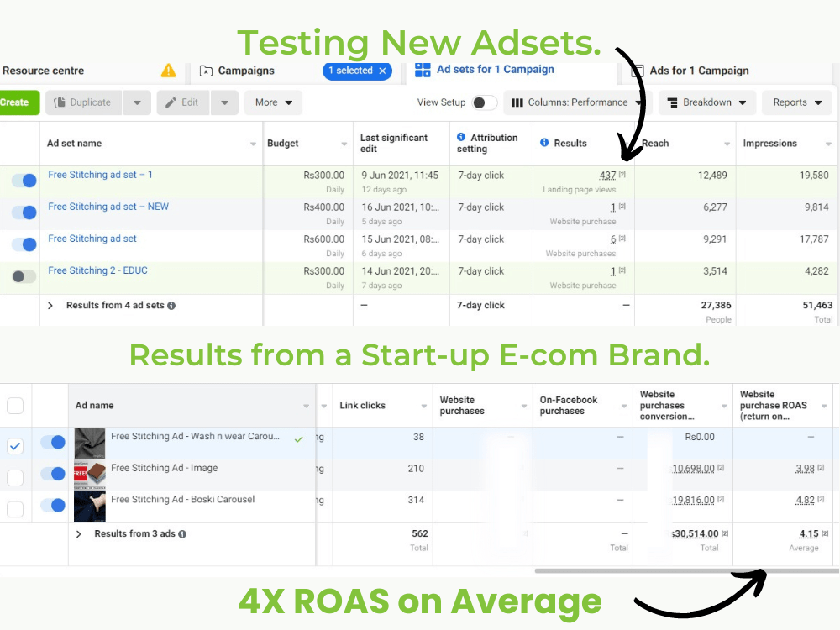Turn off the Boski Carousel ad toggle

(x=53, y=505)
